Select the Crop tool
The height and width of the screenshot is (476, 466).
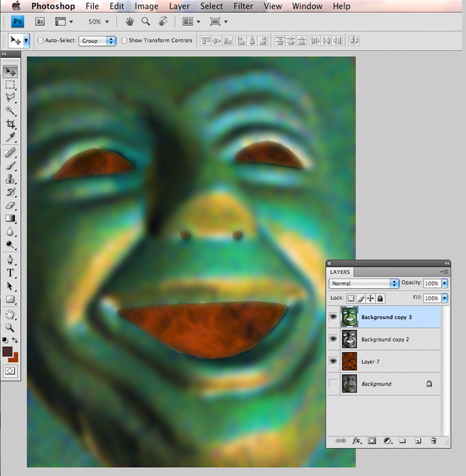click(10, 124)
